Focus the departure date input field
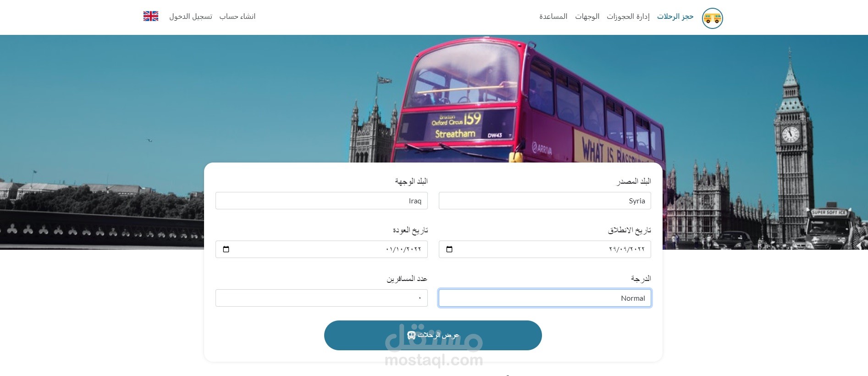868x376 pixels. [545, 249]
